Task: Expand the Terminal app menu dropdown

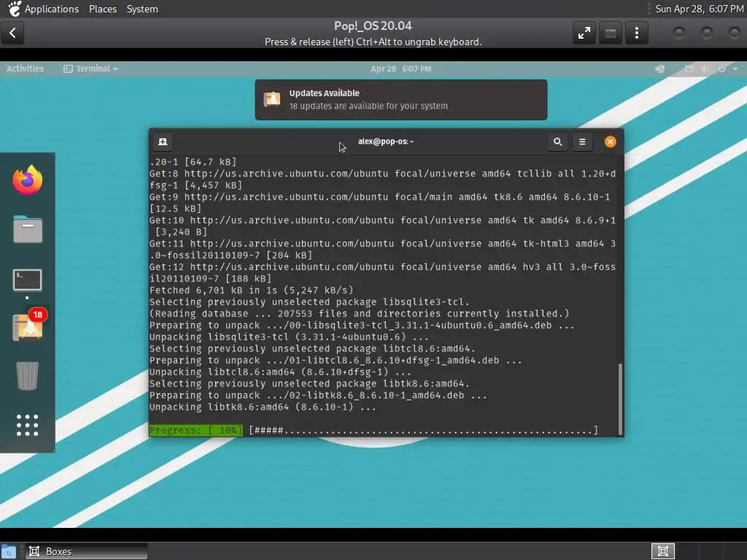Action: [x=90, y=69]
